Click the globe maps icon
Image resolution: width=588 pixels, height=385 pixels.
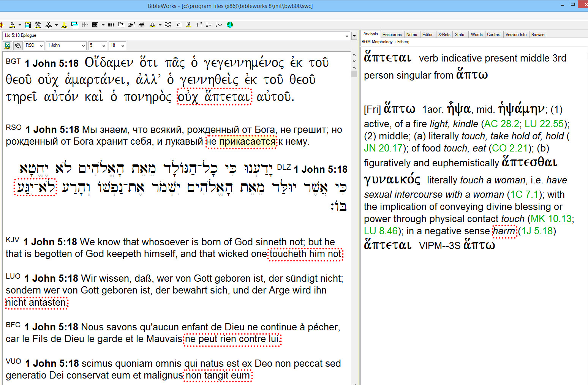(229, 25)
